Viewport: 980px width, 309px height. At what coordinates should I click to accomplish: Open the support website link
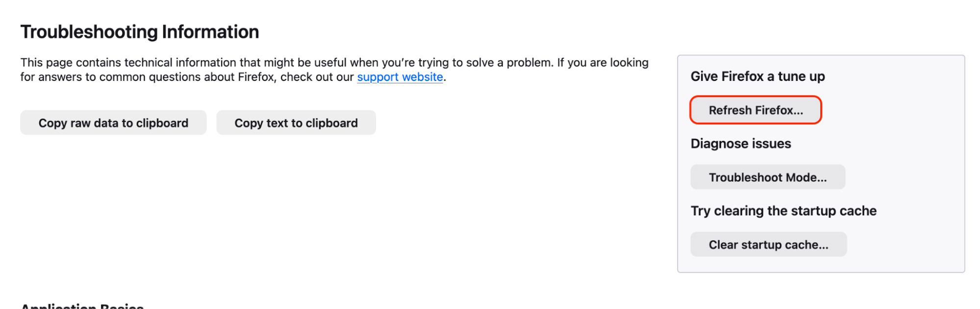pos(400,77)
